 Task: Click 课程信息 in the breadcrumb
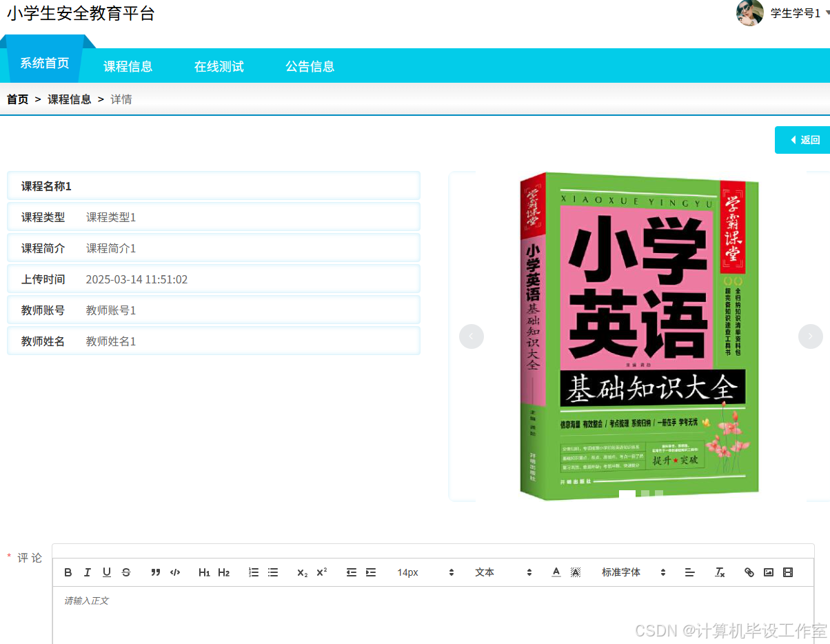tap(69, 99)
